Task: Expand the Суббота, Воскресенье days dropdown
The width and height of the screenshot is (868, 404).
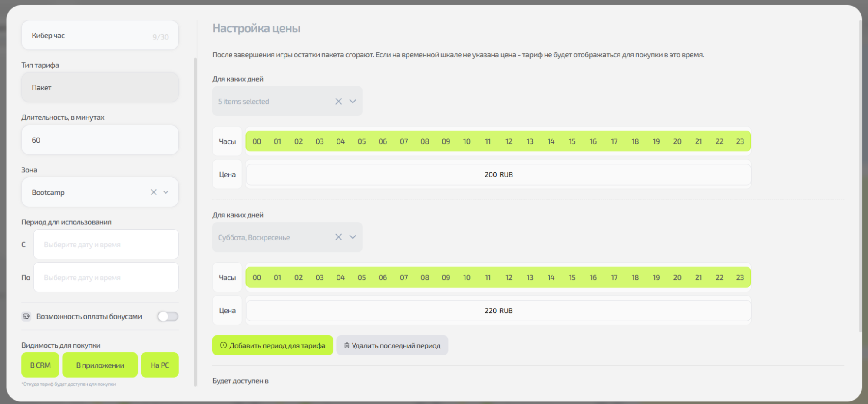Action: 353,237
